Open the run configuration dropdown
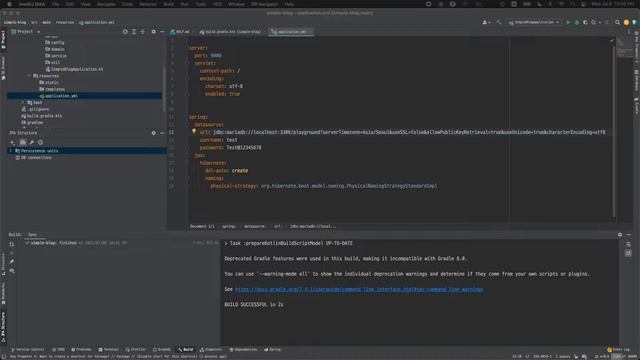The image size is (640, 360). (533, 22)
